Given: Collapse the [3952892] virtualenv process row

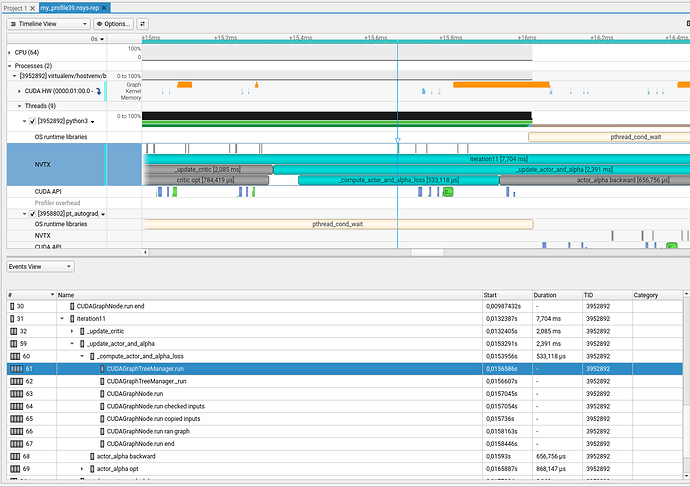Looking at the screenshot, I should pos(15,76).
